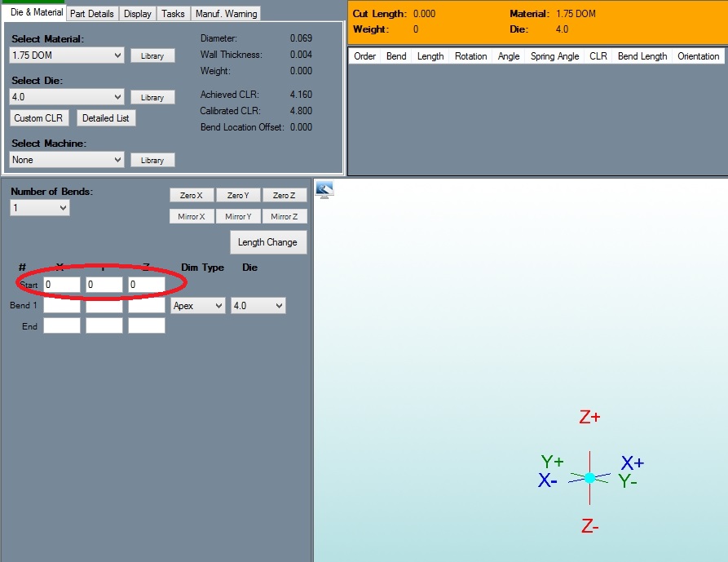Open the Select Machine dropdown
The height and width of the screenshot is (562, 728).
coord(67,160)
